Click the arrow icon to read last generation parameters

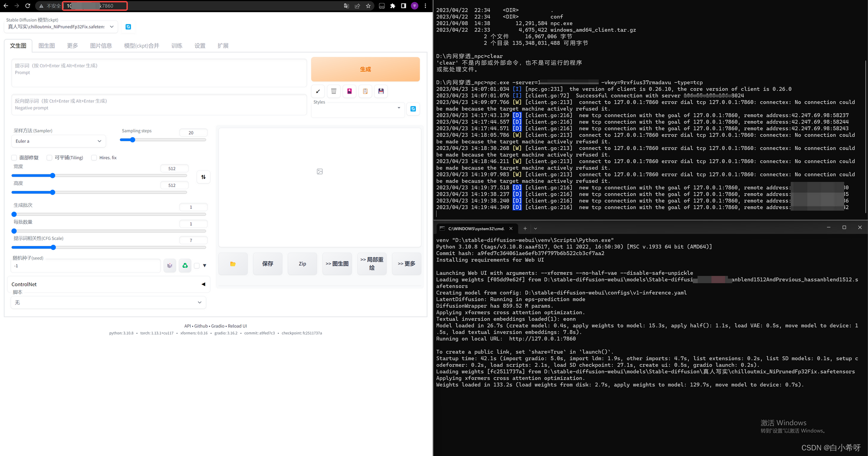(318, 91)
